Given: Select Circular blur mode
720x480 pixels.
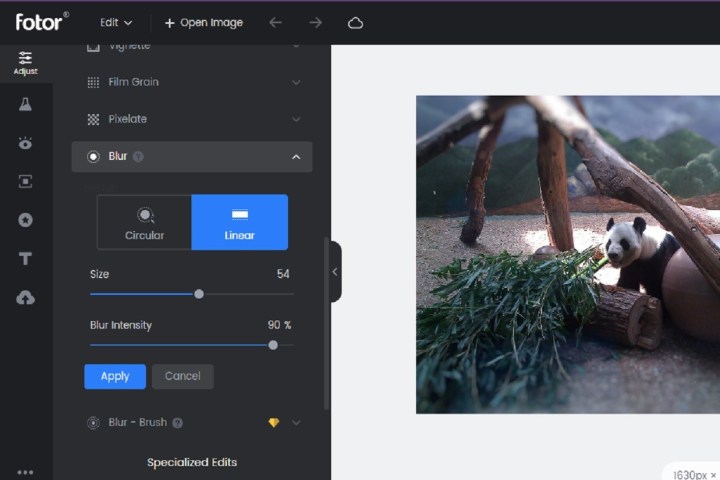Looking at the screenshot, I should [144, 222].
